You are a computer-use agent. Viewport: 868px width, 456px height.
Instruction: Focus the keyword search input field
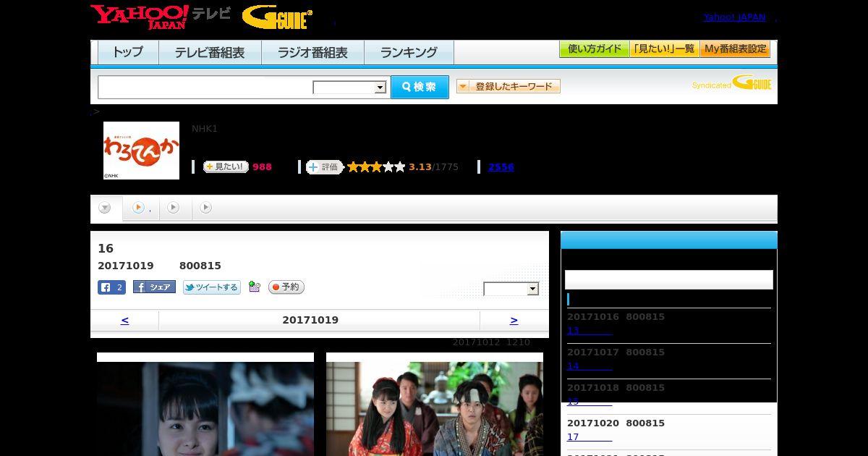click(x=205, y=87)
